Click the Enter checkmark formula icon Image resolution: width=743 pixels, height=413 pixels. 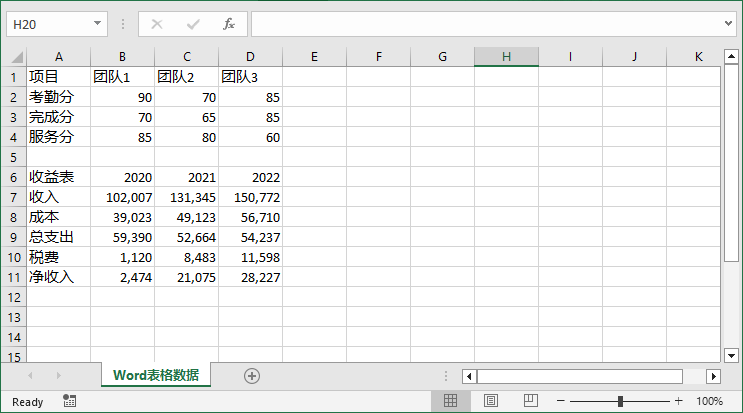[x=193, y=24]
